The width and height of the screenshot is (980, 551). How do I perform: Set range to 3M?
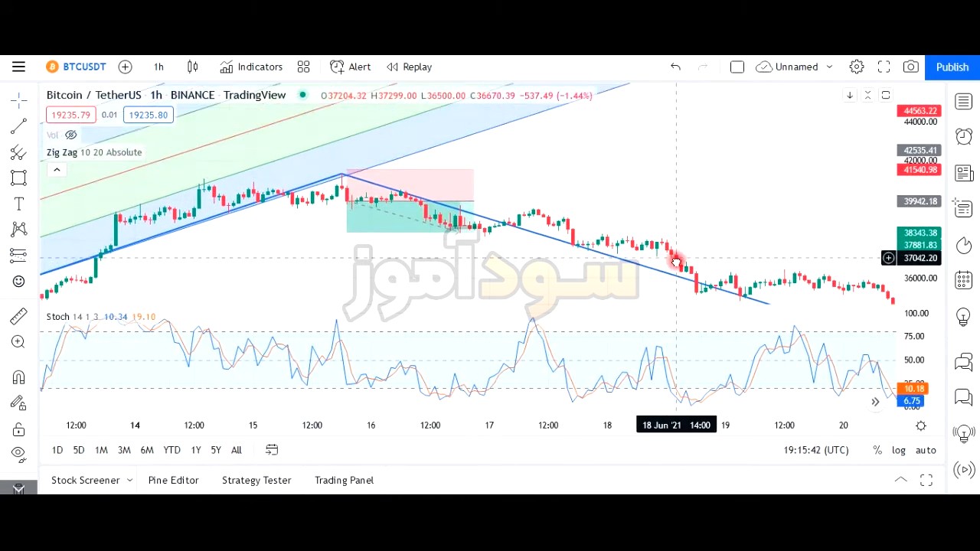[124, 450]
